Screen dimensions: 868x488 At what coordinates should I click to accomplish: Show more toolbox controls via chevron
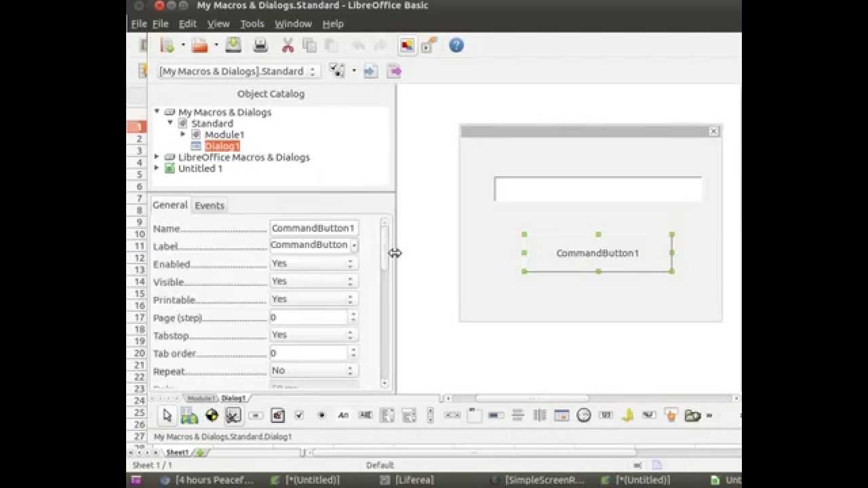[x=709, y=415]
